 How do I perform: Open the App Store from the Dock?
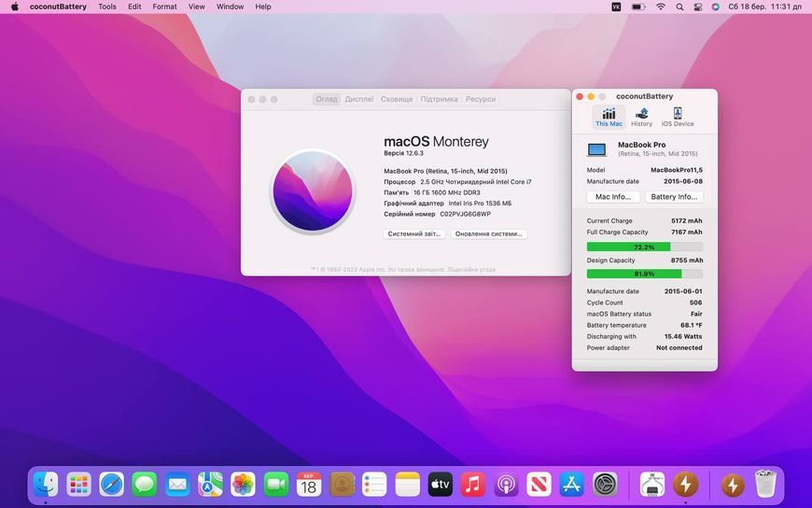pyautogui.click(x=572, y=485)
